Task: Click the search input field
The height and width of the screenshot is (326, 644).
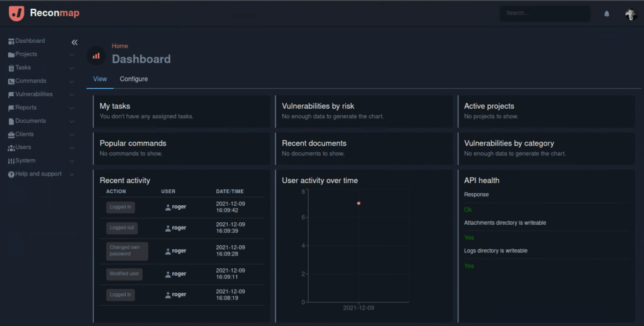Action: [x=544, y=13]
